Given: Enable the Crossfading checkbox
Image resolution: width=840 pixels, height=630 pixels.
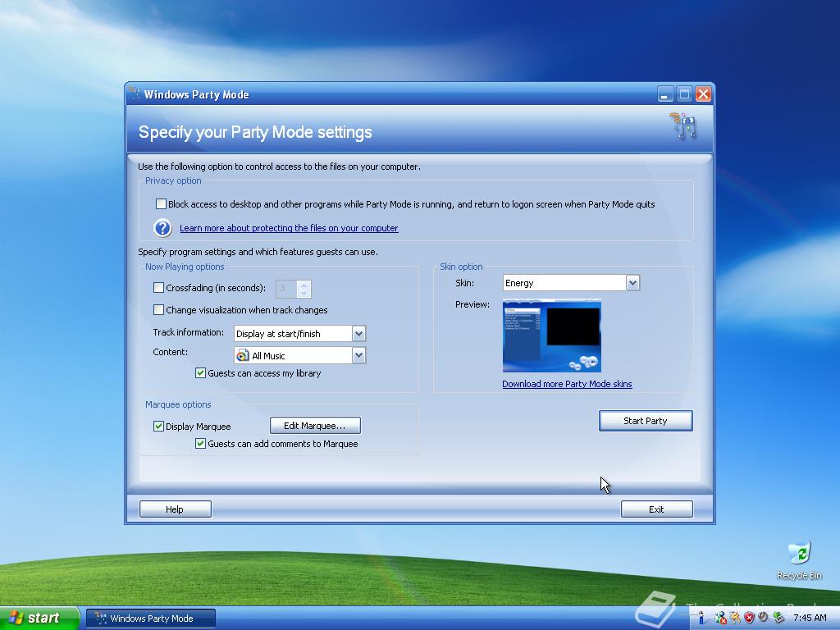Looking at the screenshot, I should (x=158, y=288).
